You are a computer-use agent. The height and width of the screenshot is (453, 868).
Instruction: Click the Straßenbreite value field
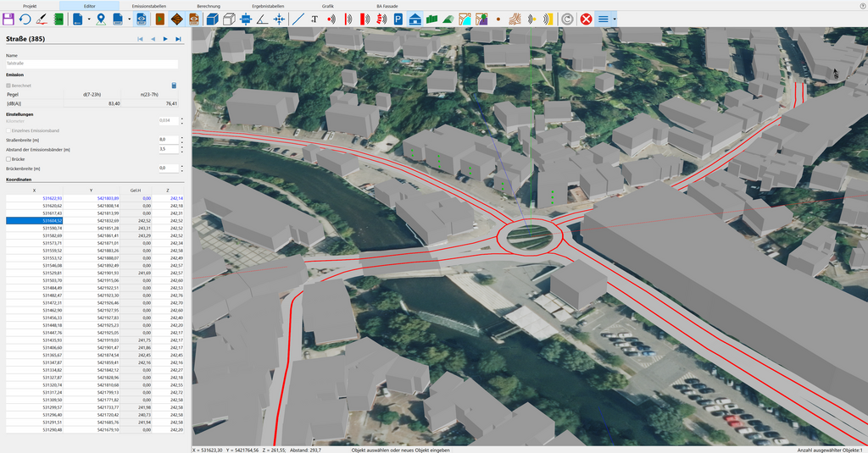[x=167, y=139]
